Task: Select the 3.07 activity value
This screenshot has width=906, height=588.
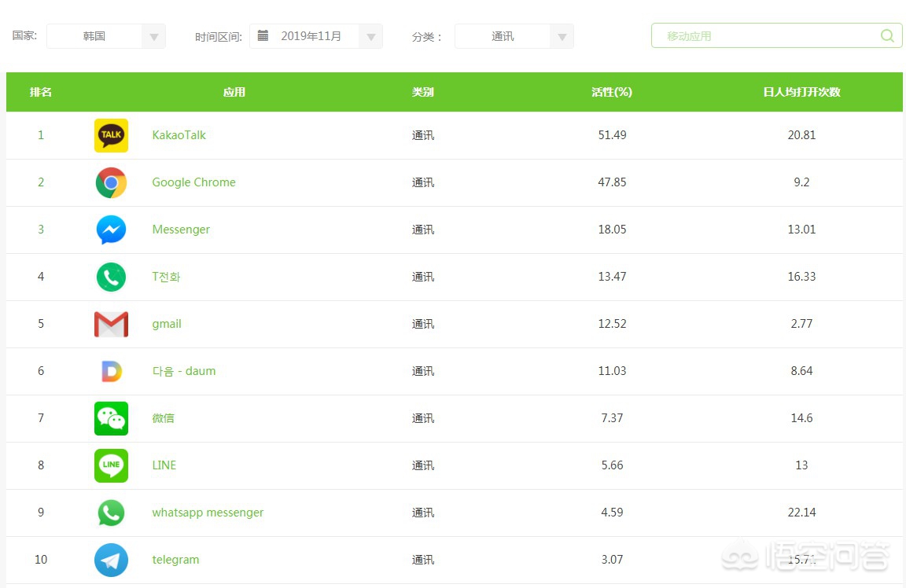Action: click(x=612, y=560)
